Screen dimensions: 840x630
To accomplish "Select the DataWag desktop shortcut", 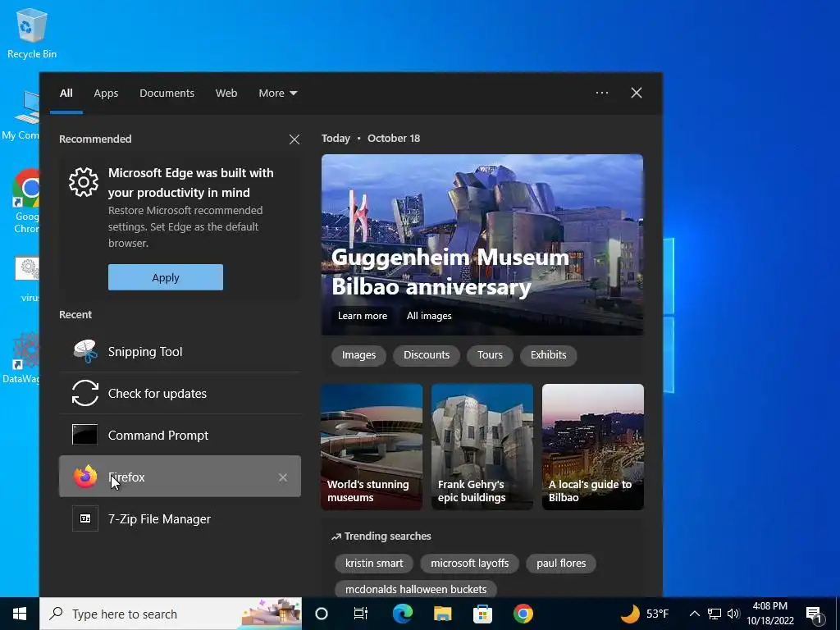I will coord(21,358).
